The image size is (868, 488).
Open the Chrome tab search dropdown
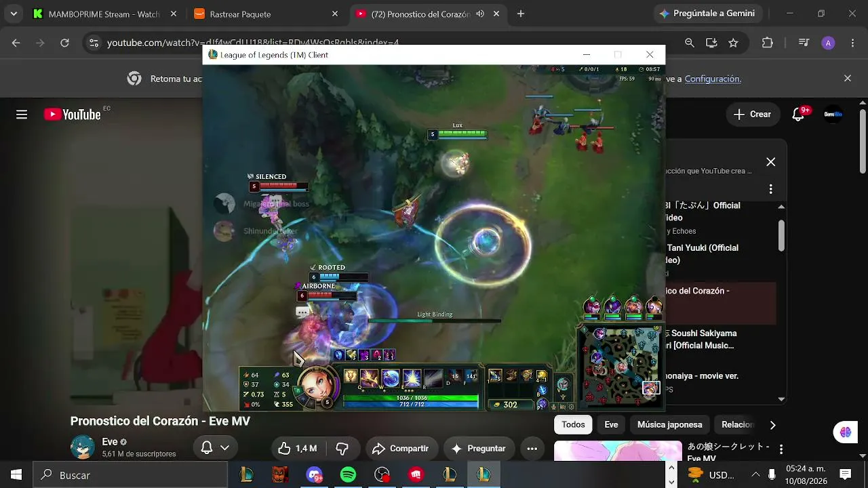(x=14, y=14)
